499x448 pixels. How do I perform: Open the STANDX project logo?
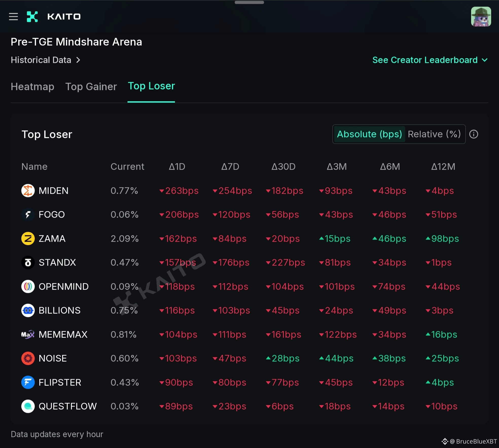28,263
